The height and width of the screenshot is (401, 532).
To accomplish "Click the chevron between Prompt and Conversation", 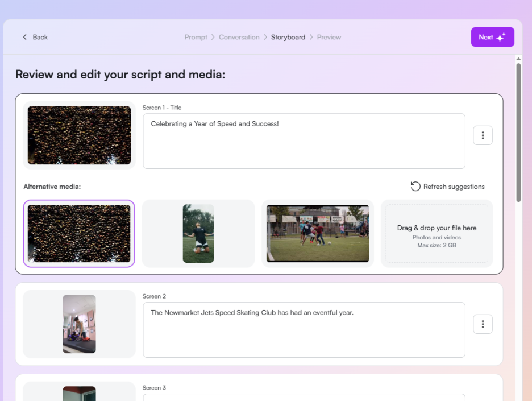I will 213,37.
